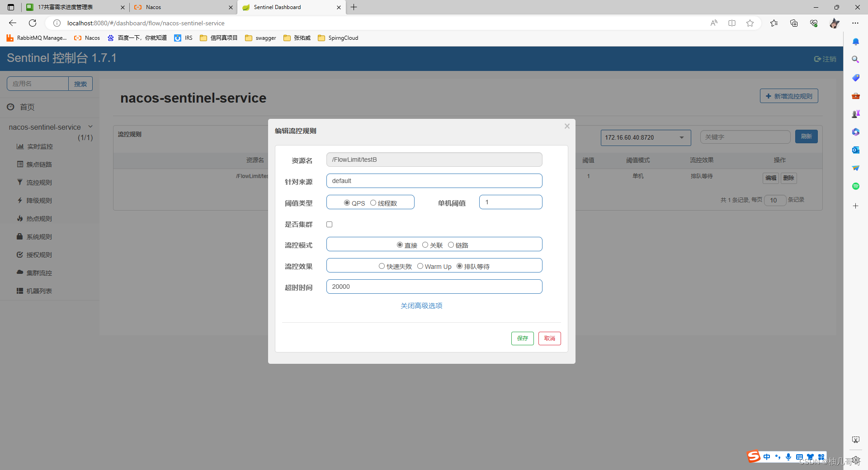The height and width of the screenshot is (470, 868).
Task: Open the browser profile avatar
Action: [835, 23]
